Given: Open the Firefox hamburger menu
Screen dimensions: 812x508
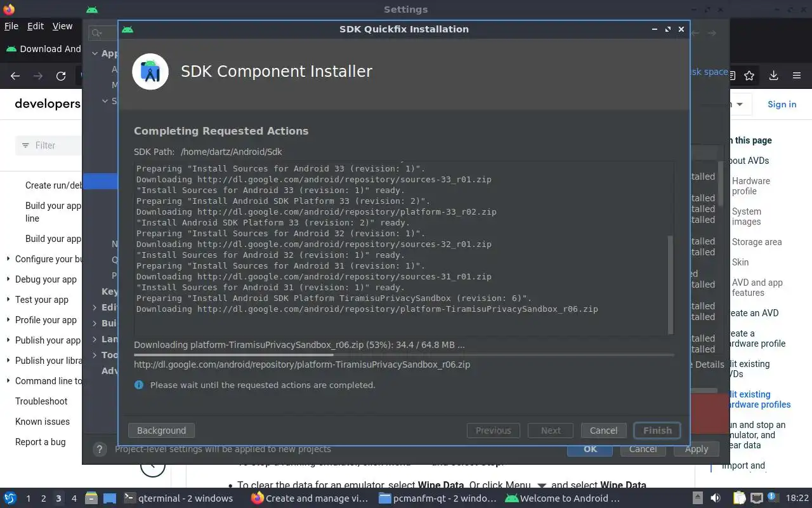Looking at the screenshot, I should [x=797, y=76].
